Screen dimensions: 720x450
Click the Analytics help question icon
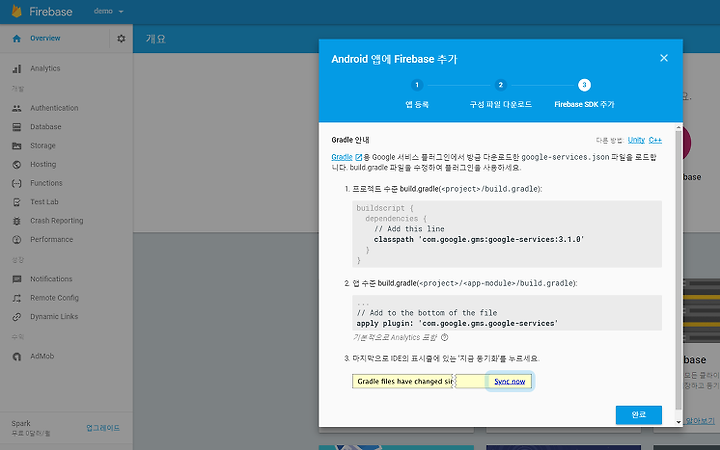(x=444, y=338)
